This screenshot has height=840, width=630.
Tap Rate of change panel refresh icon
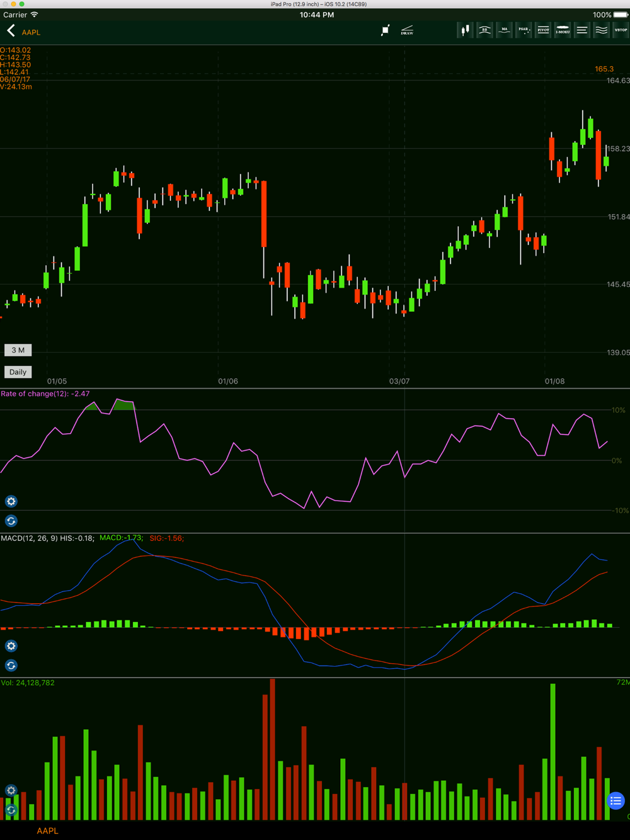click(x=11, y=521)
